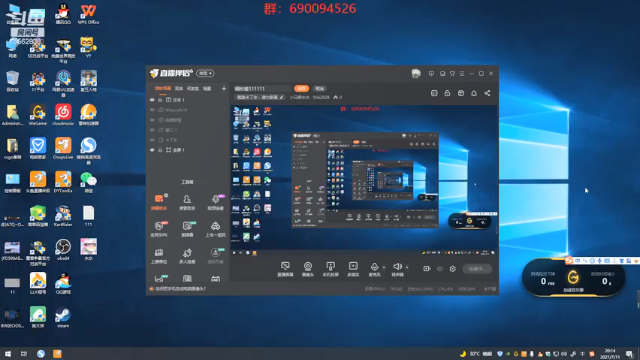Open the Sogou browser taskbar icon
Viewport: 640px width, 360px height.
[x=40, y=353]
